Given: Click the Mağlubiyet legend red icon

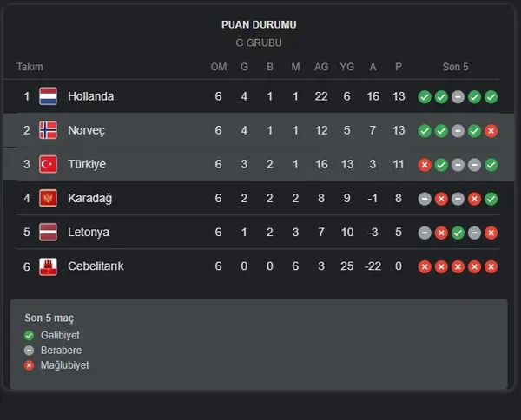Looking at the screenshot, I should (30, 365).
